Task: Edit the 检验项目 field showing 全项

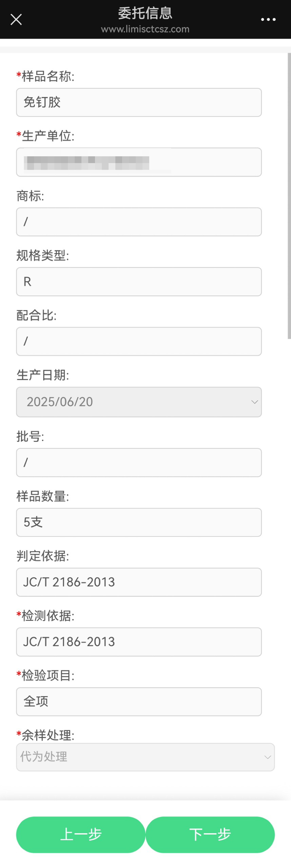Action: [x=139, y=702]
